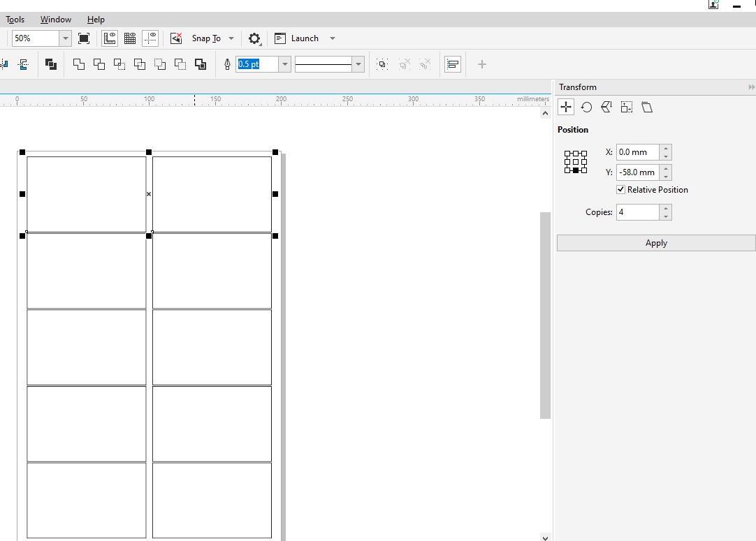
Task: Toggle the Relative Position checkbox
Action: click(621, 190)
